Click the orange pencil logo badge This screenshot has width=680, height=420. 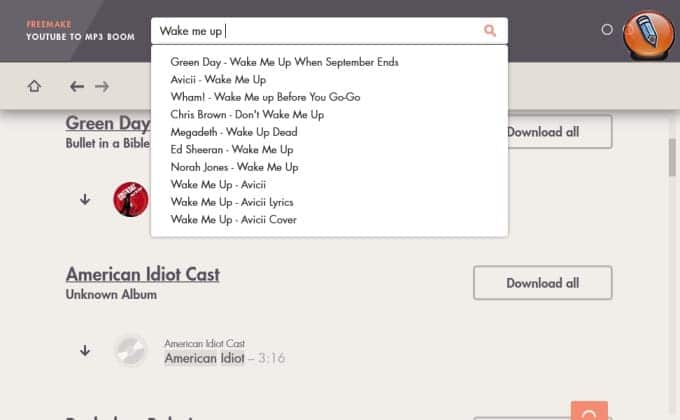click(649, 35)
